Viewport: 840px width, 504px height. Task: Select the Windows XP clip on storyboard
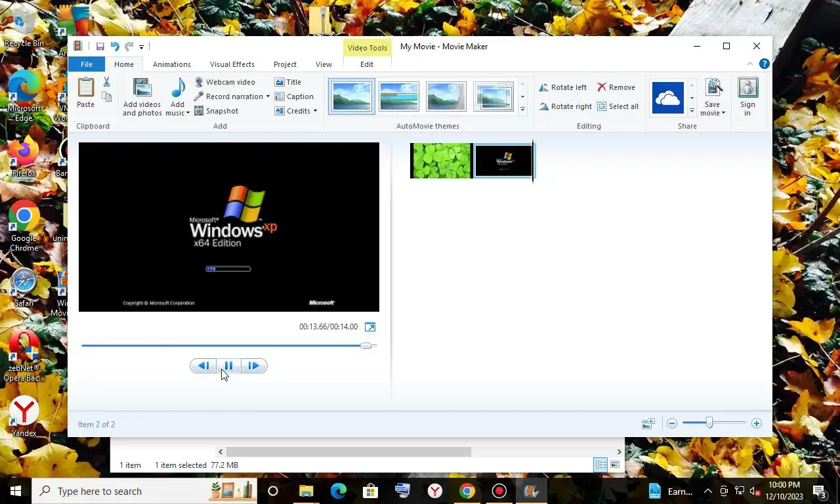point(503,161)
